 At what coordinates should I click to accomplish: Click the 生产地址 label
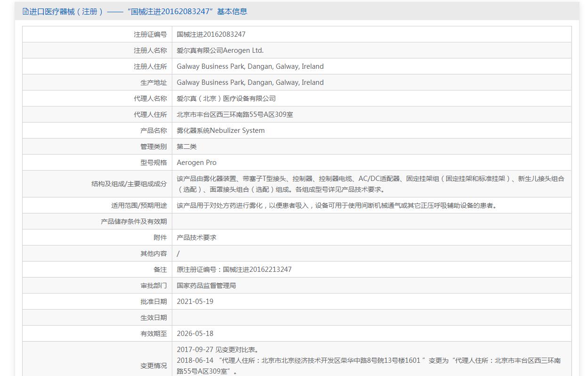click(x=153, y=82)
